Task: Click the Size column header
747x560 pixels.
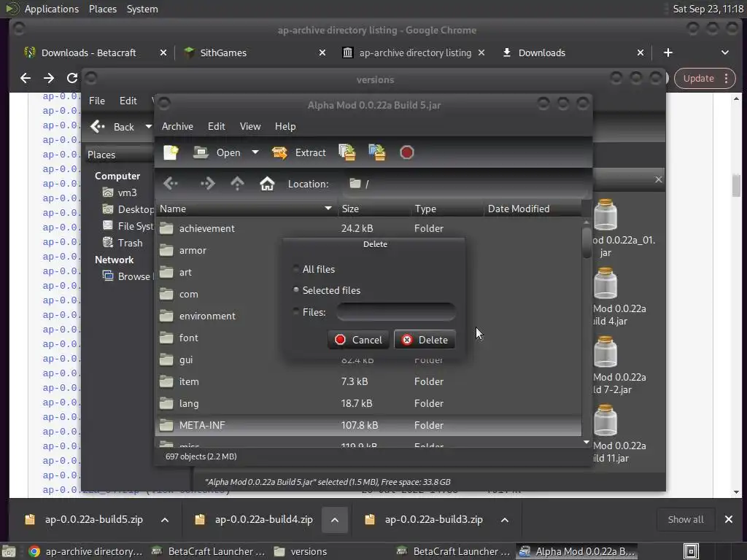Action: 374,209
